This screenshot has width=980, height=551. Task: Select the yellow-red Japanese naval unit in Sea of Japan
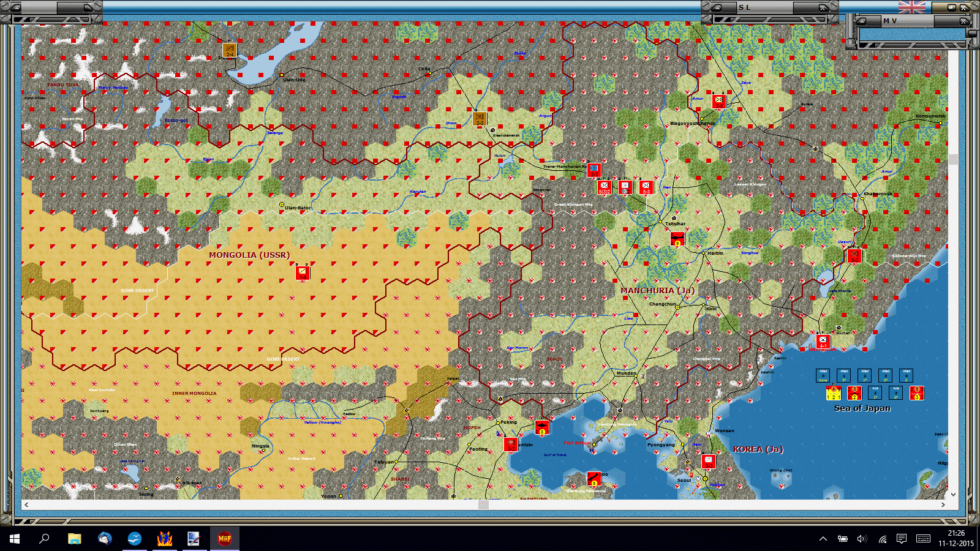(834, 392)
